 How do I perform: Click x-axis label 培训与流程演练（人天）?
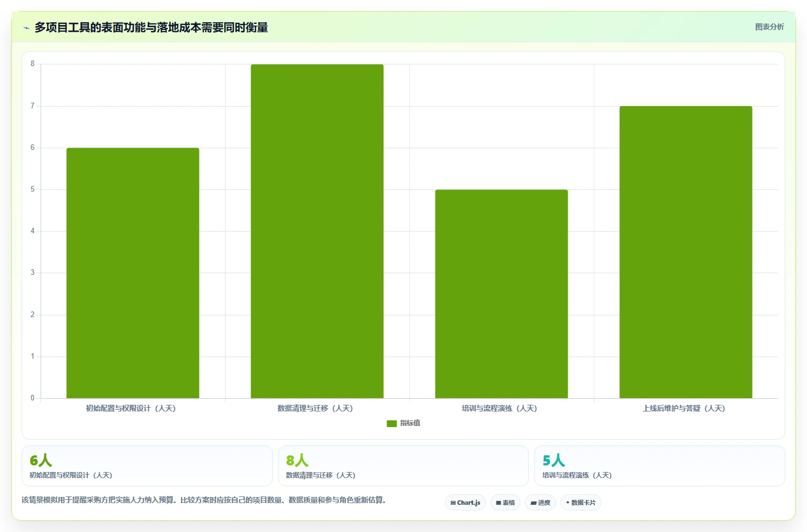tap(499, 408)
